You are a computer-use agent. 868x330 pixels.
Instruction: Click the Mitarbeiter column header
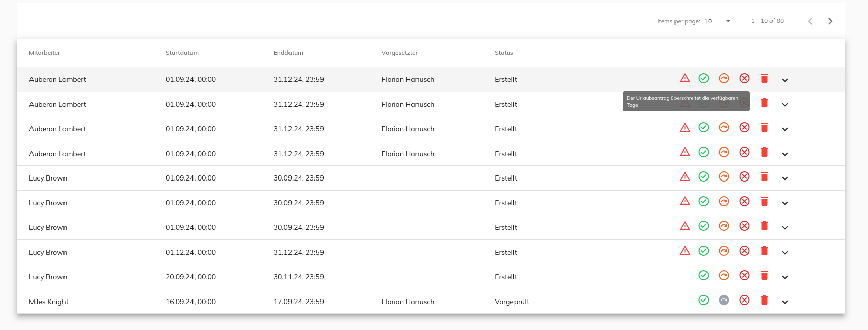tap(45, 53)
